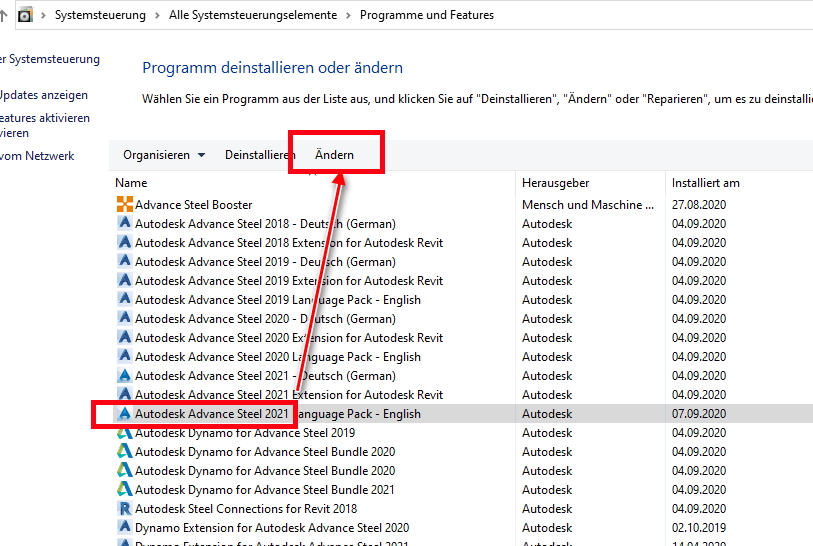Click icon of Advance Steel 2020 Language Pack English

[124, 356]
